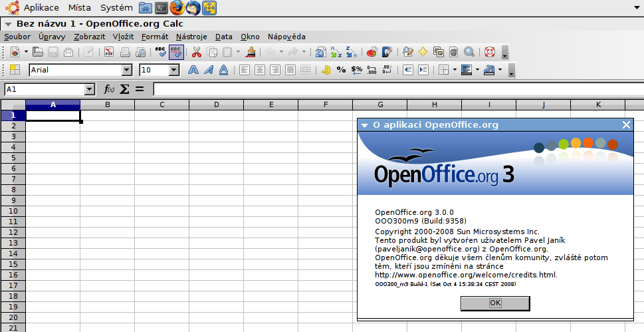Screen dimensions: 644x332
Task: Toggle Italic formatting
Action: click(x=208, y=70)
